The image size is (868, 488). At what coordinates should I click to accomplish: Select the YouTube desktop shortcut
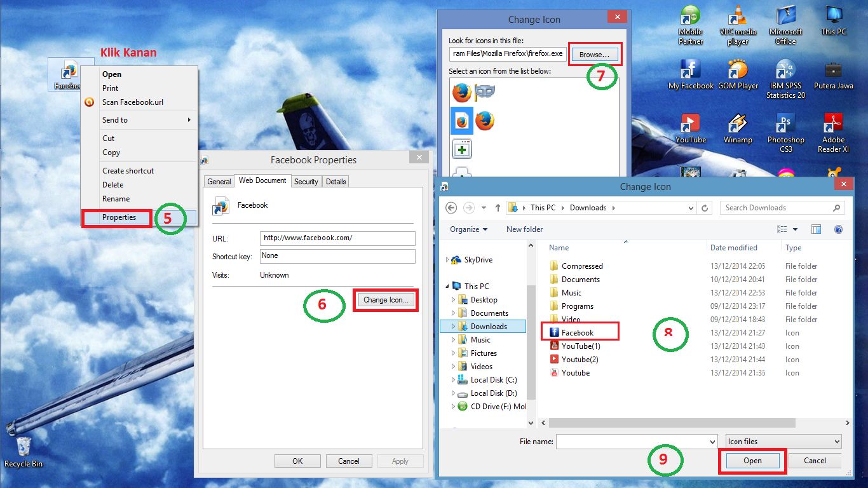pyautogui.click(x=691, y=128)
